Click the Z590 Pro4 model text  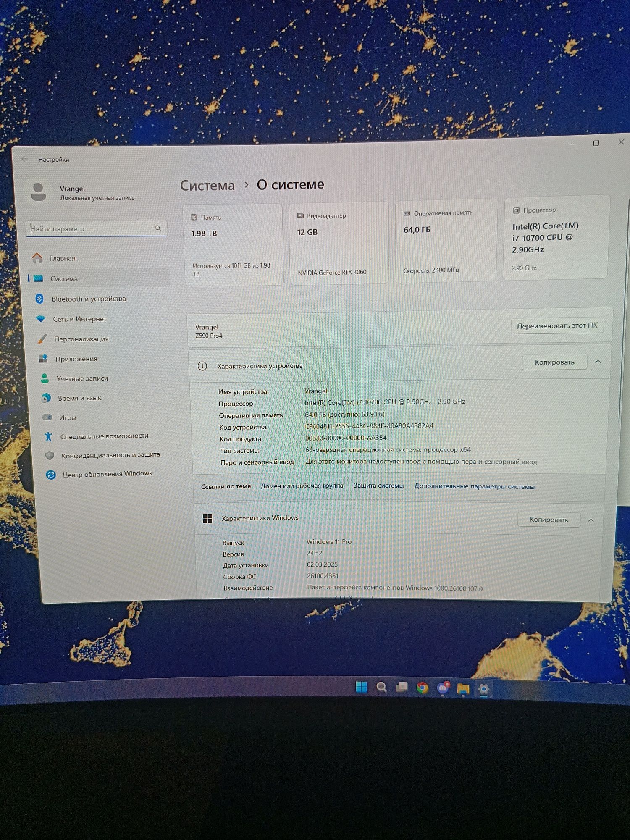pyautogui.click(x=209, y=336)
